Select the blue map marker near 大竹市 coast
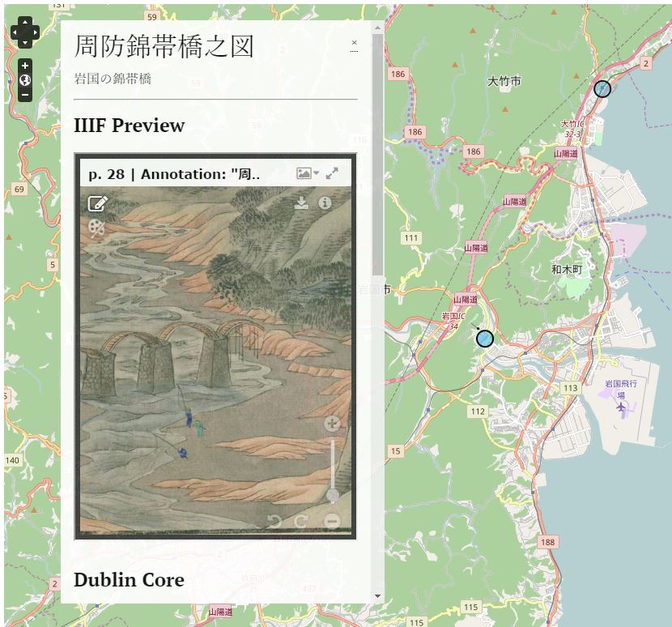Image resolution: width=672 pixels, height=627 pixels. (602, 89)
